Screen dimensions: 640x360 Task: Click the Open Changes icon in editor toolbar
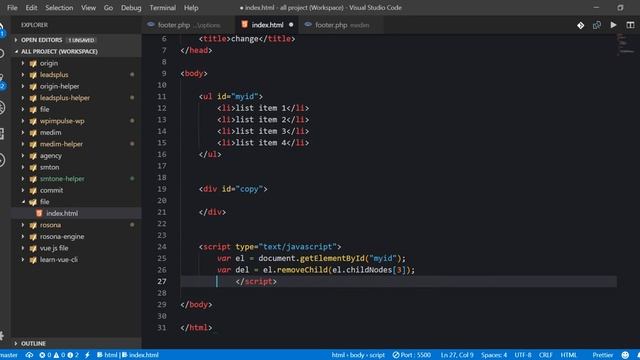tap(597, 25)
